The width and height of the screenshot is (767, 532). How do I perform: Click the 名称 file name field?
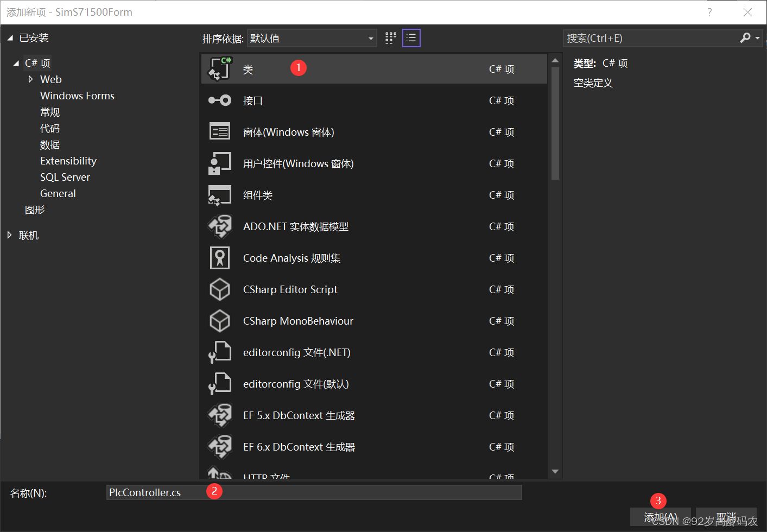314,492
